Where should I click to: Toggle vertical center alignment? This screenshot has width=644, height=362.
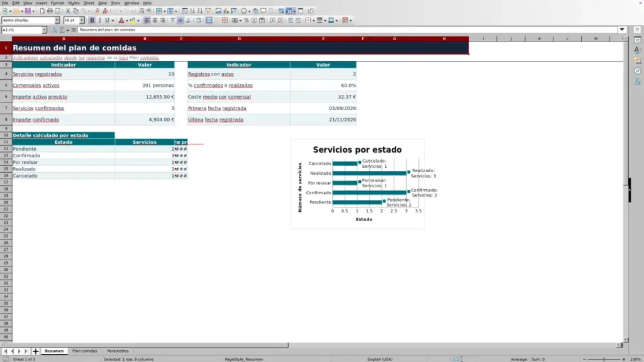click(180, 21)
